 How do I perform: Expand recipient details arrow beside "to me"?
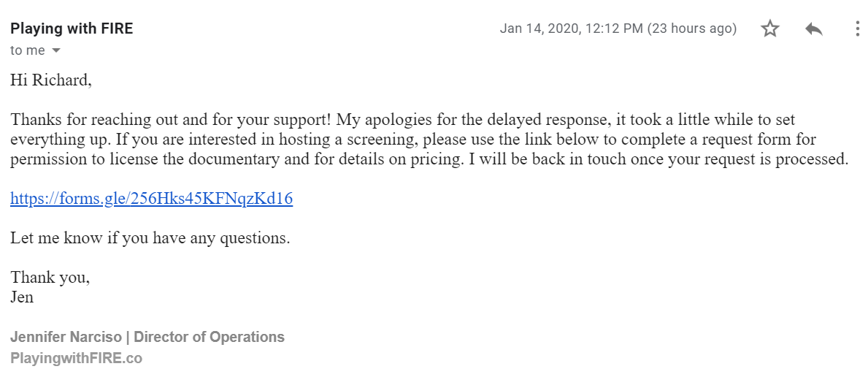(55, 51)
